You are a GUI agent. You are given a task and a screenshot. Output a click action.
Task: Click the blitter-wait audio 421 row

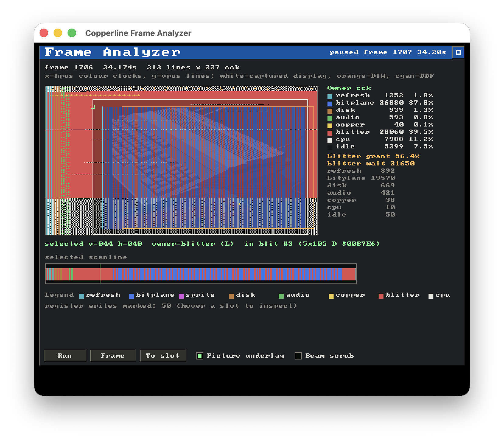[x=361, y=193]
